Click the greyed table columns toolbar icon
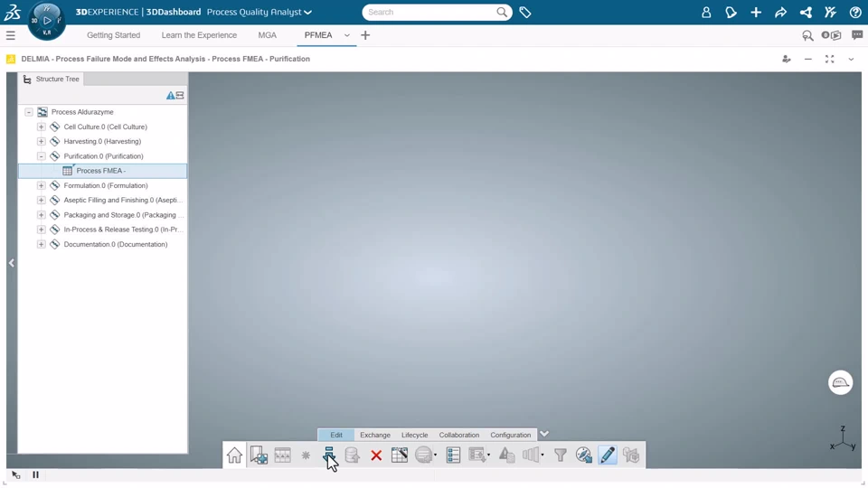The image size is (868, 488). click(x=282, y=455)
